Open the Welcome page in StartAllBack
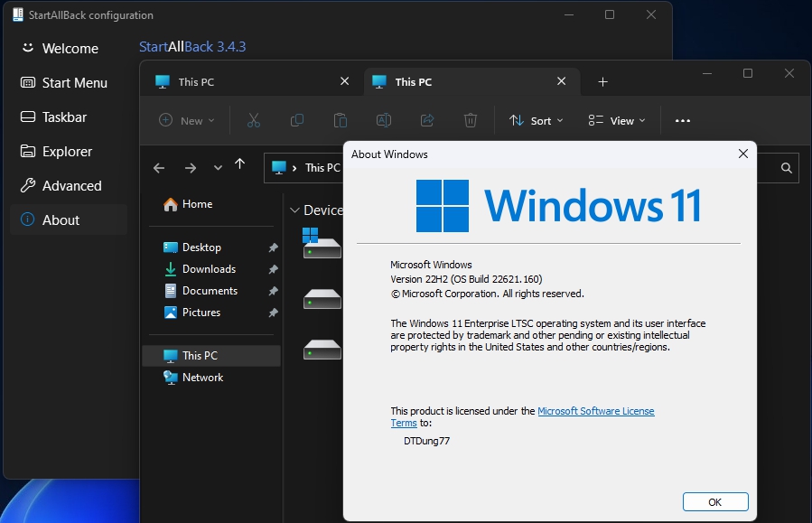Screen dimensions: 812x523 coord(69,48)
